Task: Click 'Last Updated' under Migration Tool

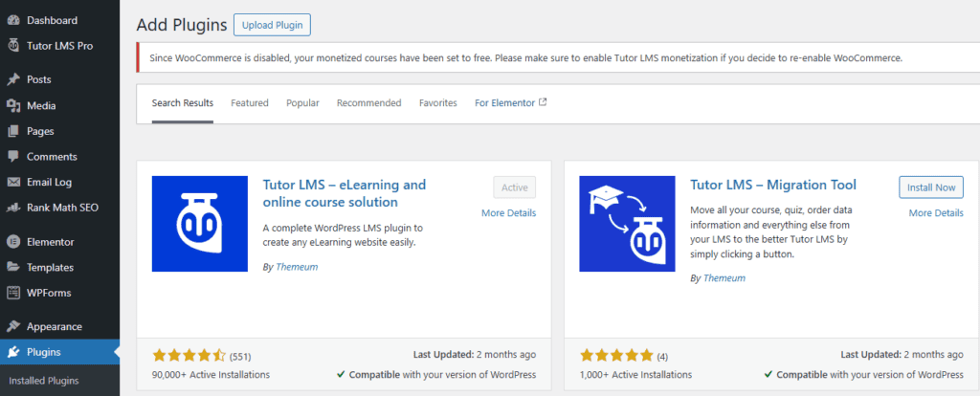Action: point(902,355)
